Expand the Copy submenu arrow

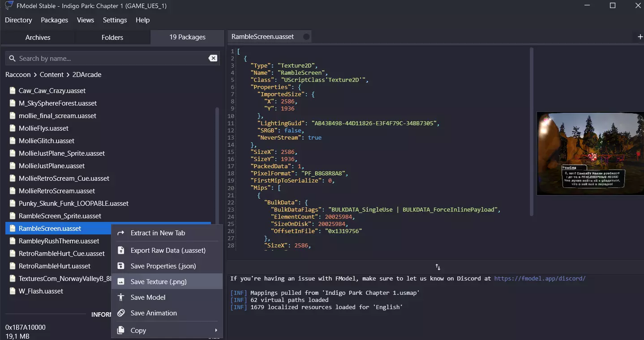point(216,331)
